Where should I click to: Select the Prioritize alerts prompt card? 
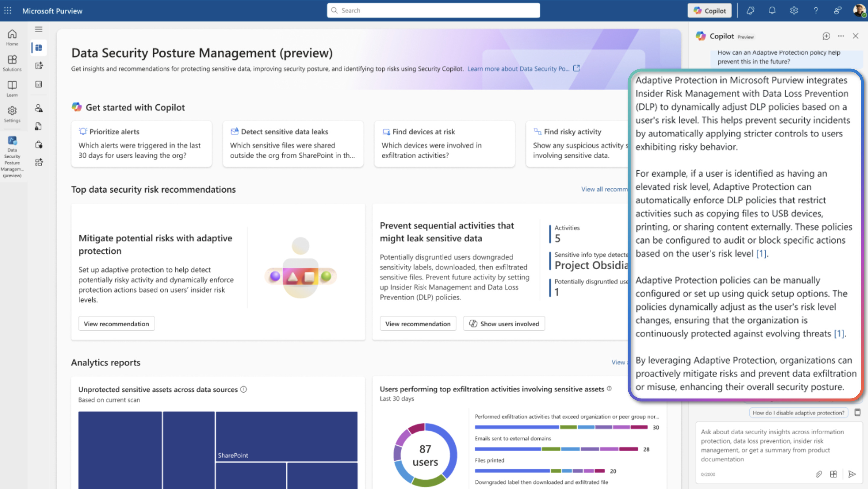click(x=141, y=144)
